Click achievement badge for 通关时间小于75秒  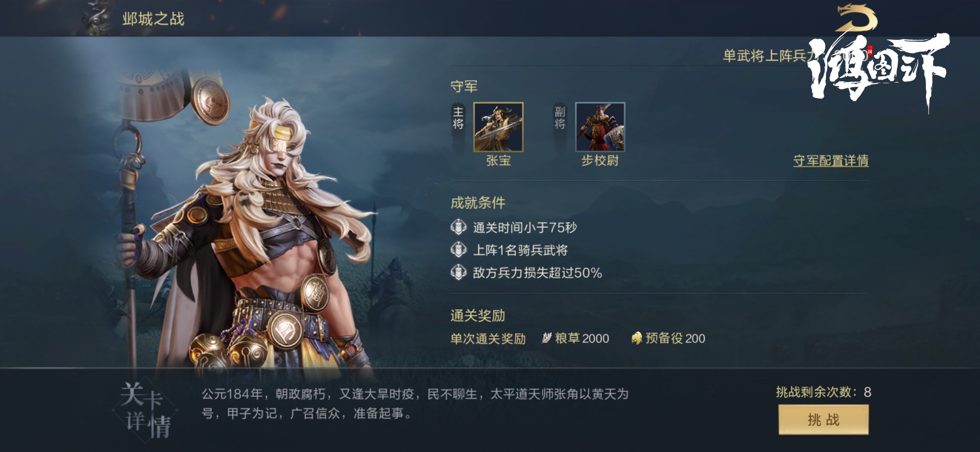click(x=459, y=227)
